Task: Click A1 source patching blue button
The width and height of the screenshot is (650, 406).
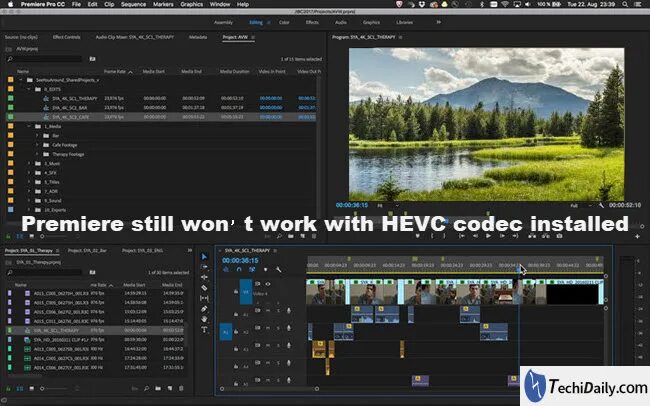Action: (x=226, y=332)
